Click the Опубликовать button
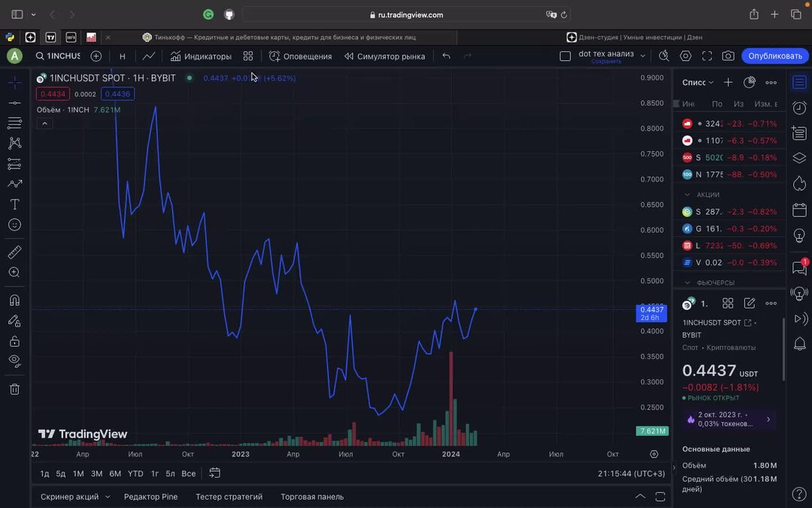Image resolution: width=812 pixels, height=508 pixels. [x=775, y=56]
